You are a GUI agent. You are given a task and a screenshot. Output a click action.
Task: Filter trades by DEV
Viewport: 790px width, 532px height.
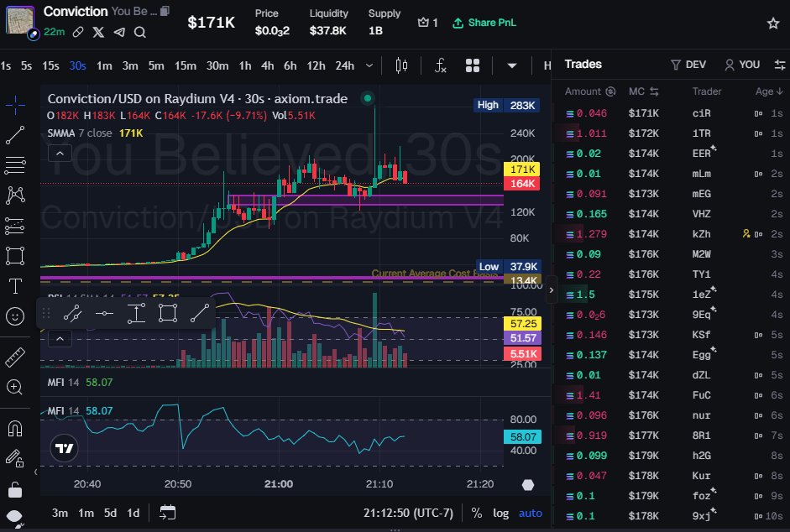click(688, 65)
